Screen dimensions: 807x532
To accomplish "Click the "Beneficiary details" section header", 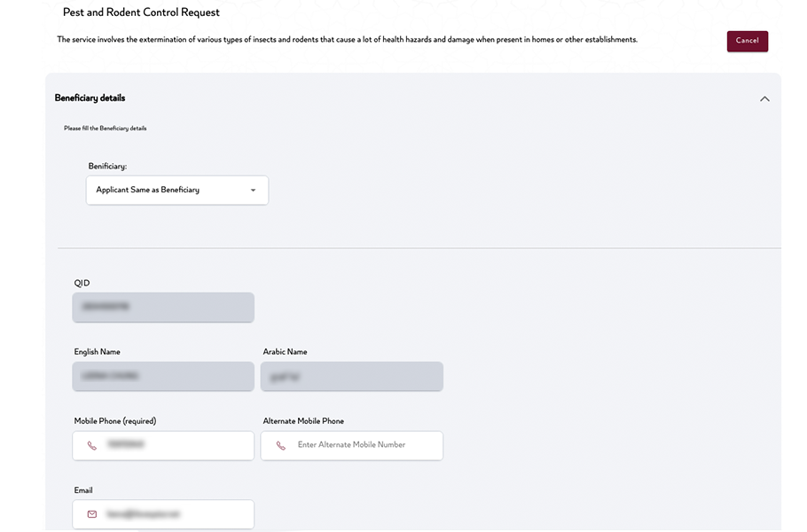I will click(x=91, y=98).
